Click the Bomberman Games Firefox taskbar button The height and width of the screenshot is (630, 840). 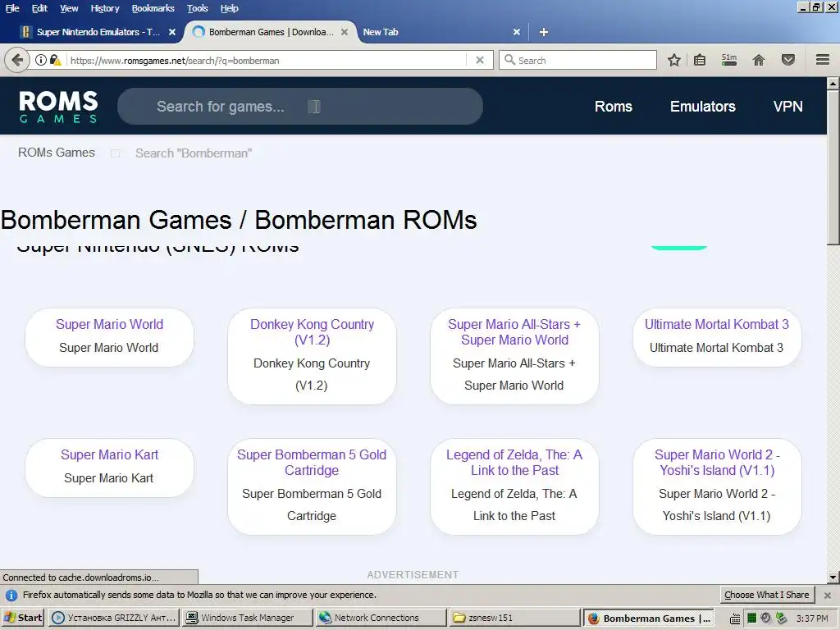[x=648, y=618]
